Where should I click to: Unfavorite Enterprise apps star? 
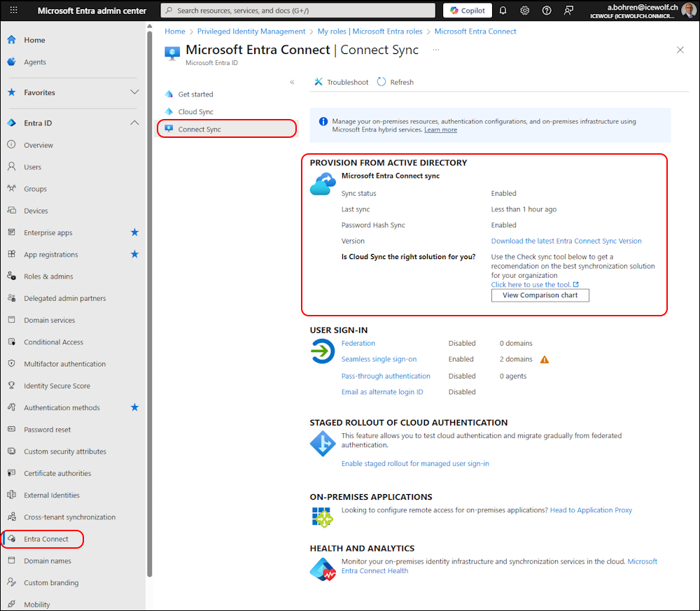pos(134,232)
